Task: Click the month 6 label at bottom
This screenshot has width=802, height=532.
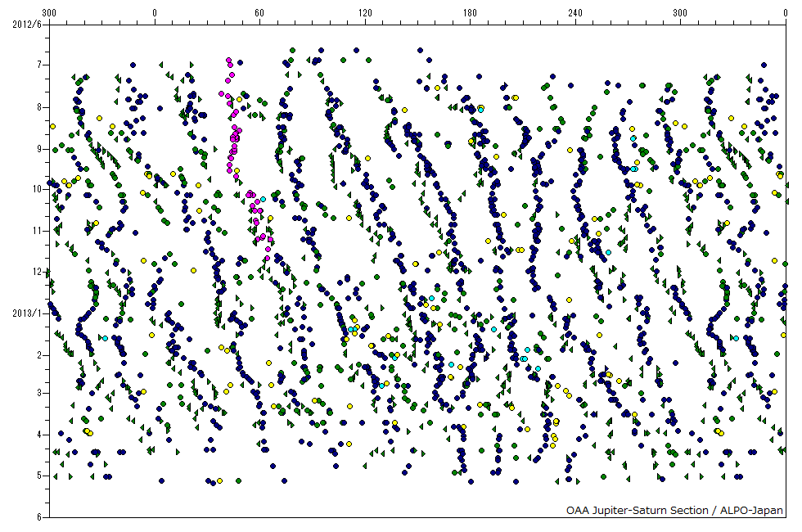Action: click(x=39, y=517)
